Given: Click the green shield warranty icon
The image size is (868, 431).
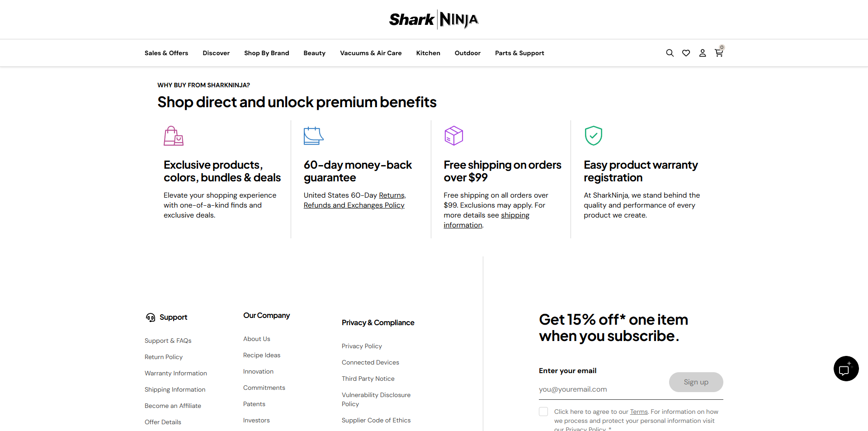Looking at the screenshot, I should click(594, 136).
